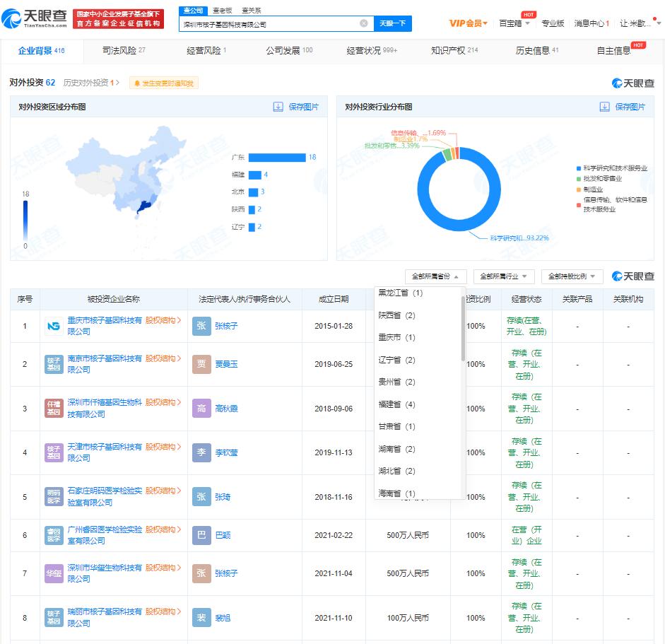Expand 股权结构 for 广州睿因医学检验实验室有限公司
This screenshot has width=665, height=644.
[x=163, y=529]
